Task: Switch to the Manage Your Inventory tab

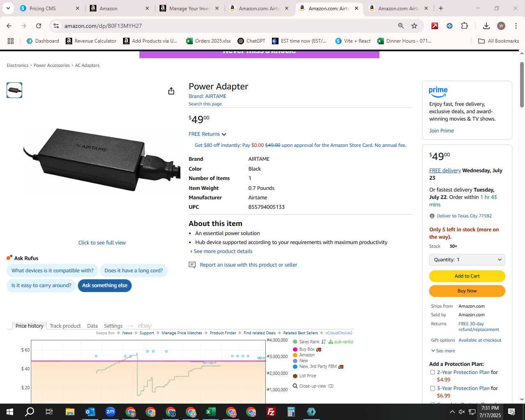Action: click(x=190, y=8)
